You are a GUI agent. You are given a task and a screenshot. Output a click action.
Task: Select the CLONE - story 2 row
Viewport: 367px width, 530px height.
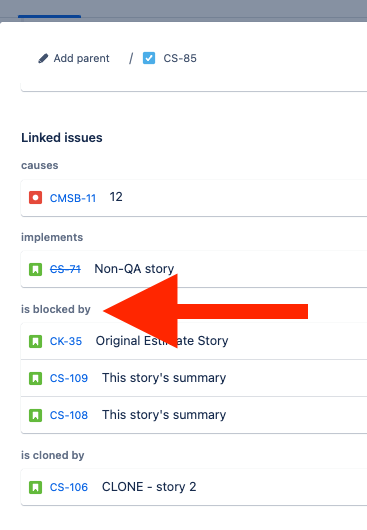click(194, 487)
